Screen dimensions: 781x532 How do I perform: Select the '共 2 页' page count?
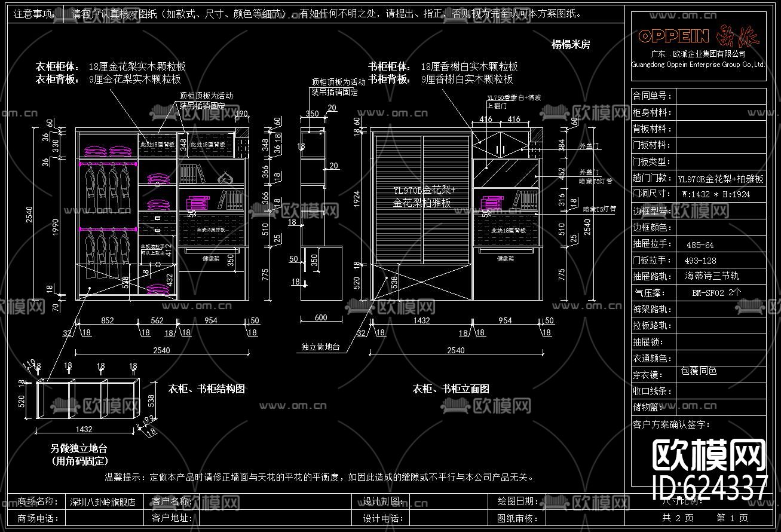point(678,518)
